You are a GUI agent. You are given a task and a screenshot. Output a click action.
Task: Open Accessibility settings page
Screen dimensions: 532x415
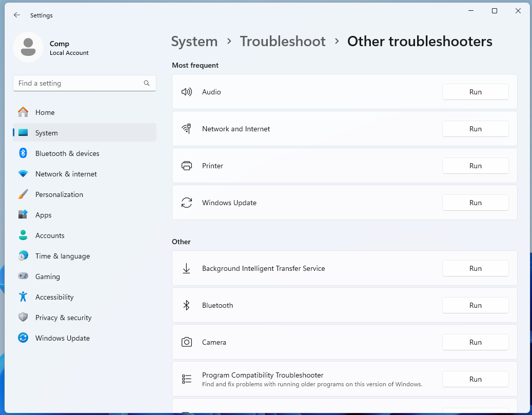(x=85, y=297)
